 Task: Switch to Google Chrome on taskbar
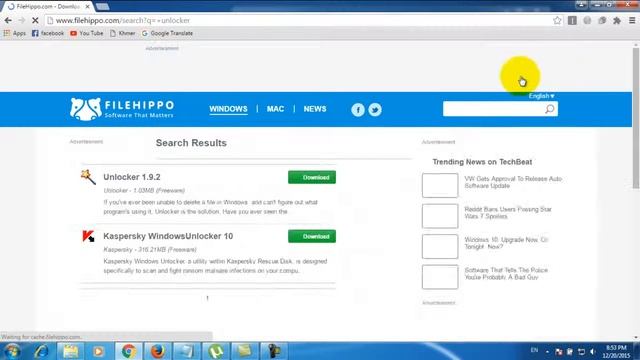point(129,351)
